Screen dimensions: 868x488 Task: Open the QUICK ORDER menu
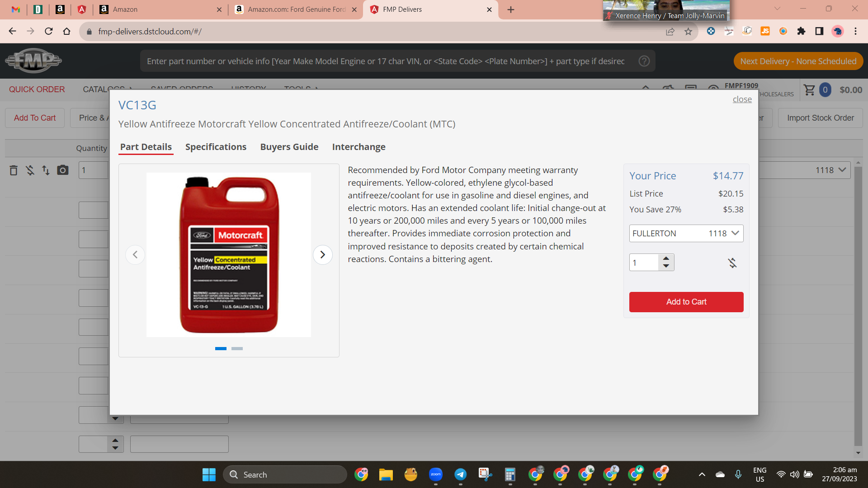coord(37,89)
